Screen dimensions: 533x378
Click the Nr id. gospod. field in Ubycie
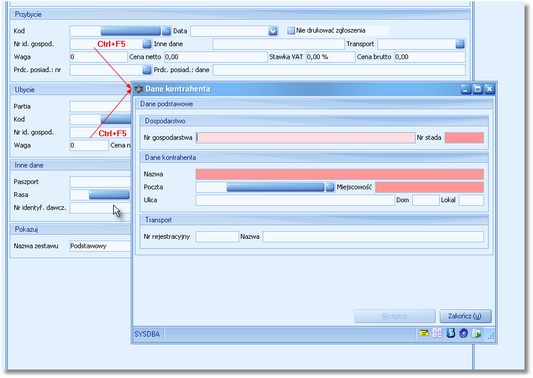click(100, 132)
